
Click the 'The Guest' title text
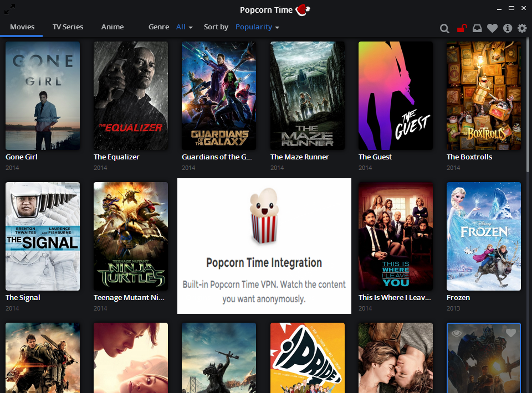pyautogui.click(x=375, y=157)
